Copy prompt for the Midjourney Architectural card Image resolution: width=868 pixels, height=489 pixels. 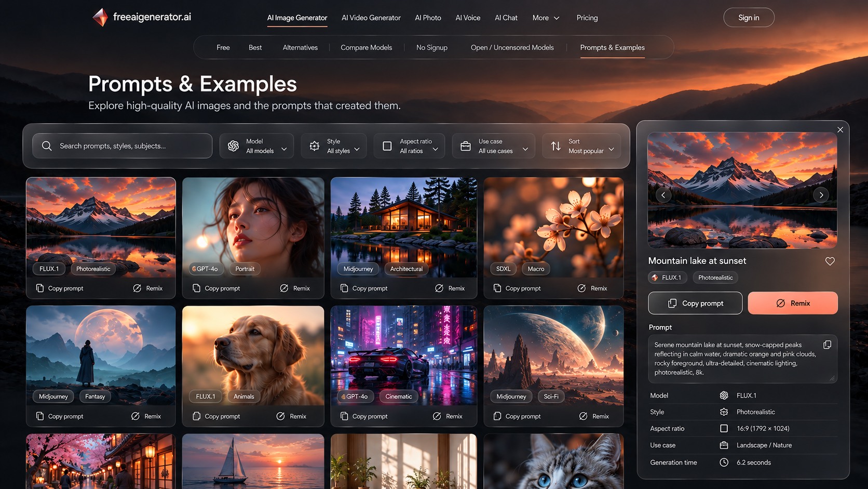click(364, 288)
